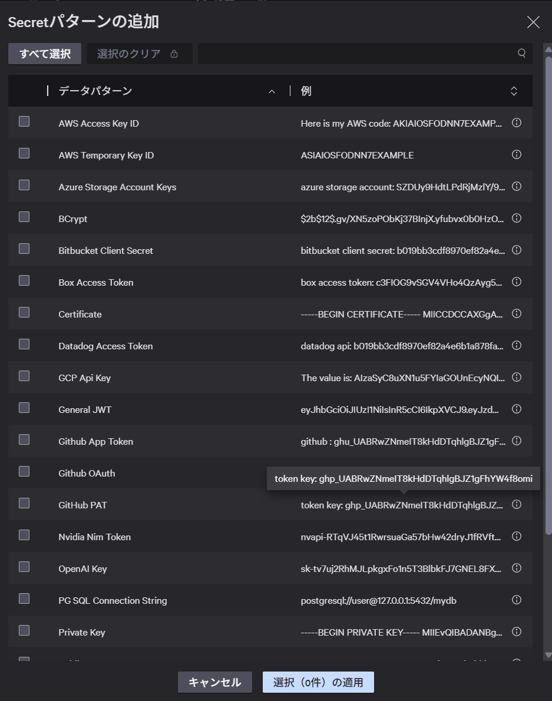This screenshot has width=552, height=701.
Task: Show info for BCrypt pattern
Action: tap(516, 218)
